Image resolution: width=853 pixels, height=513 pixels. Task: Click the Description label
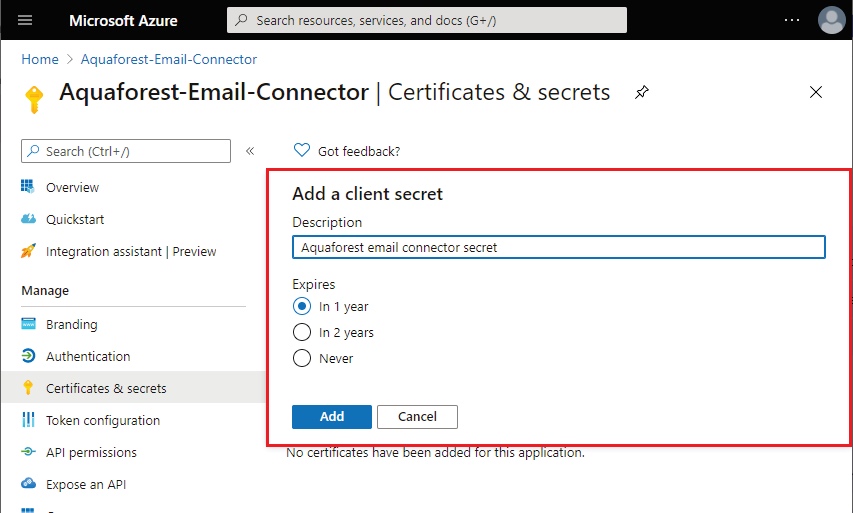327,222
